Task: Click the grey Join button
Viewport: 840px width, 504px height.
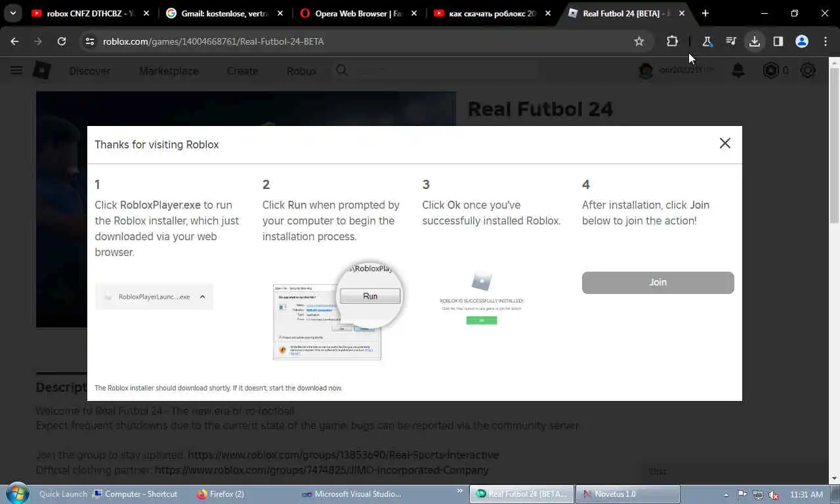Action: pos(658,282)
